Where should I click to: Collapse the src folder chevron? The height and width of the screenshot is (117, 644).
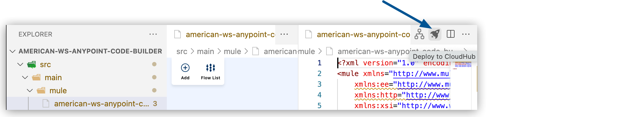click(x=20, y=64)
